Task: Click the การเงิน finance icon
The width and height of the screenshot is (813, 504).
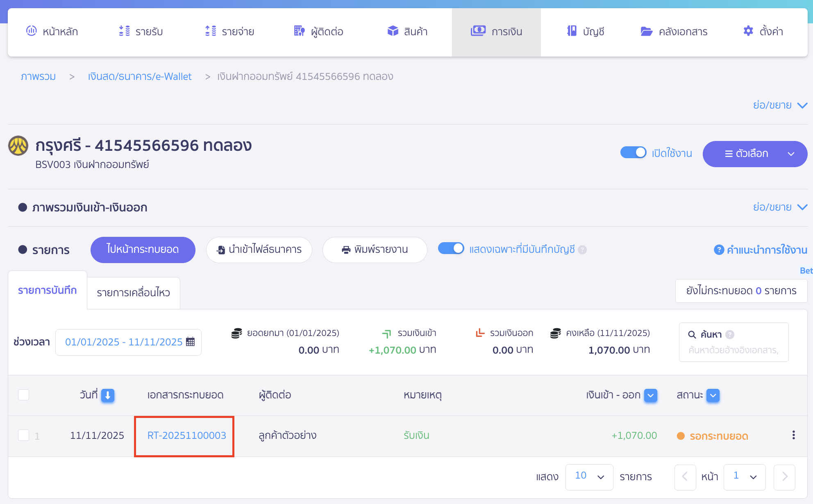Action: point(478,31)
